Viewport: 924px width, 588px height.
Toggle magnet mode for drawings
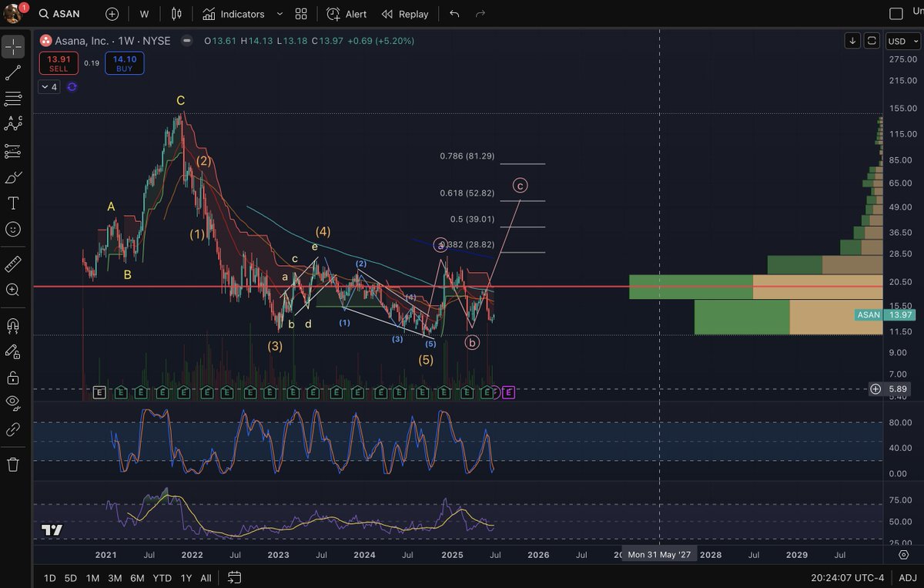[x=13, y=325]
